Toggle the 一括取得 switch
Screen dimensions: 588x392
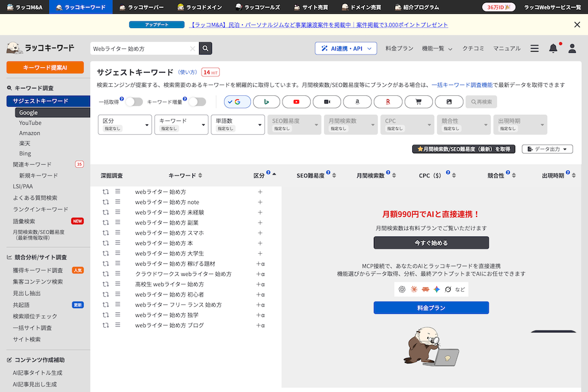134,102
